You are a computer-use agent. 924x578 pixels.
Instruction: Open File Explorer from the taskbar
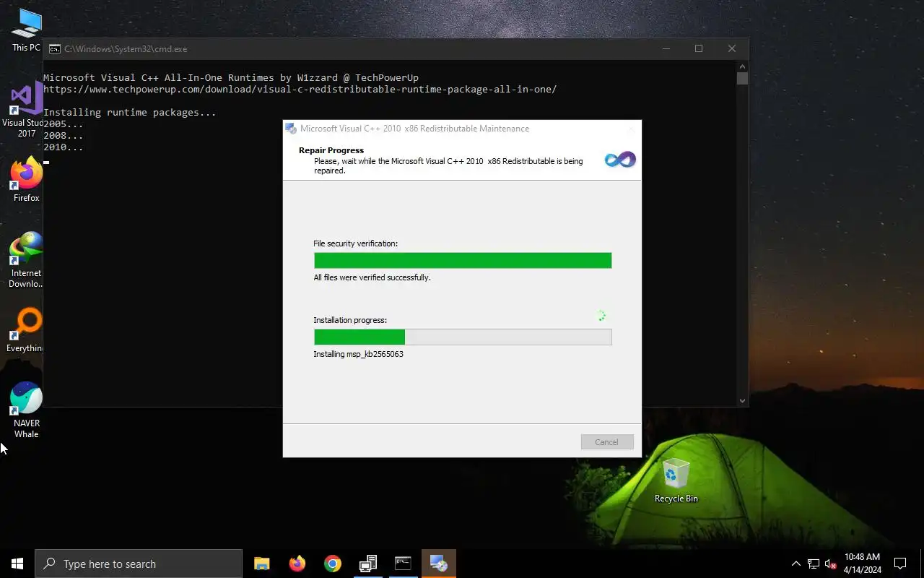pyautogui.click(x=261, y=564)
